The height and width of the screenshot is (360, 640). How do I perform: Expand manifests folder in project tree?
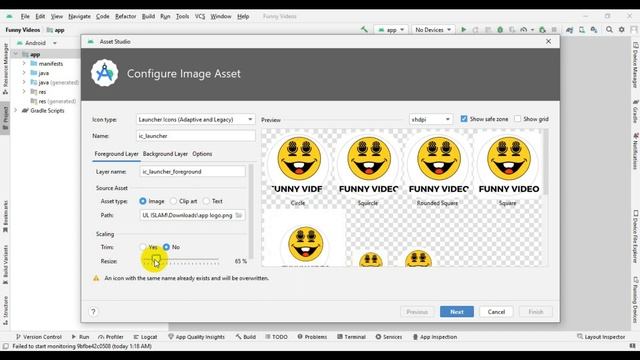pyautogui.click(x=24, y=64)
